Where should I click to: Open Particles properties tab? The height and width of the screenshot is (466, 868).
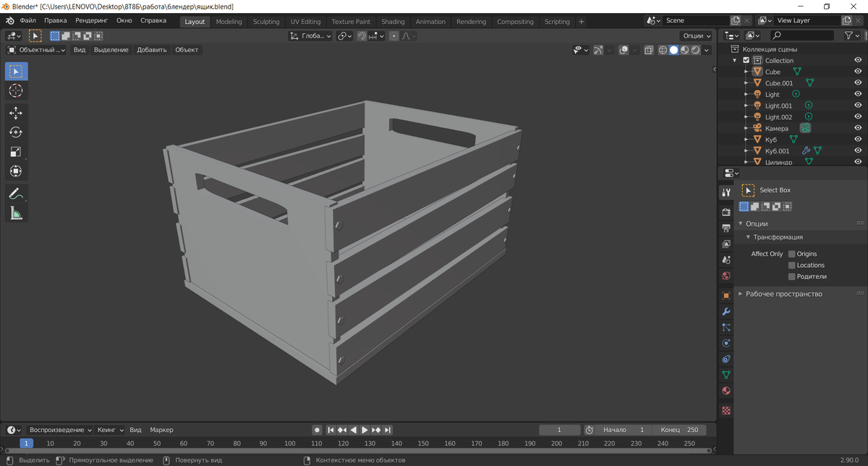pos(726,327)
